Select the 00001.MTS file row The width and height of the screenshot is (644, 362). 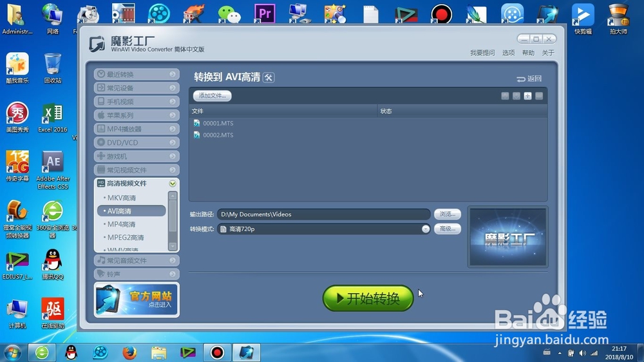[x=368, y=123]
